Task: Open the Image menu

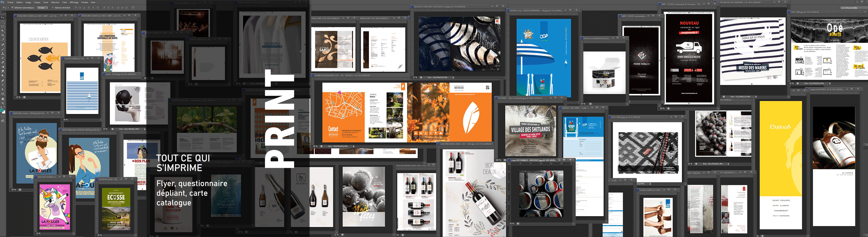Action: (x=28, y=2)
